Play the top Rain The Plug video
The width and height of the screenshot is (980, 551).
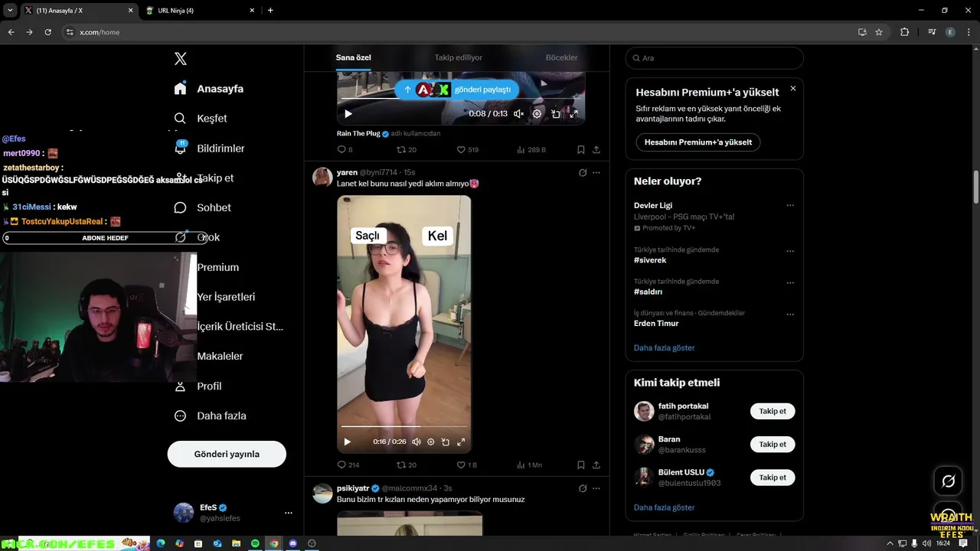pyautogui.click(x=348, y=114)
